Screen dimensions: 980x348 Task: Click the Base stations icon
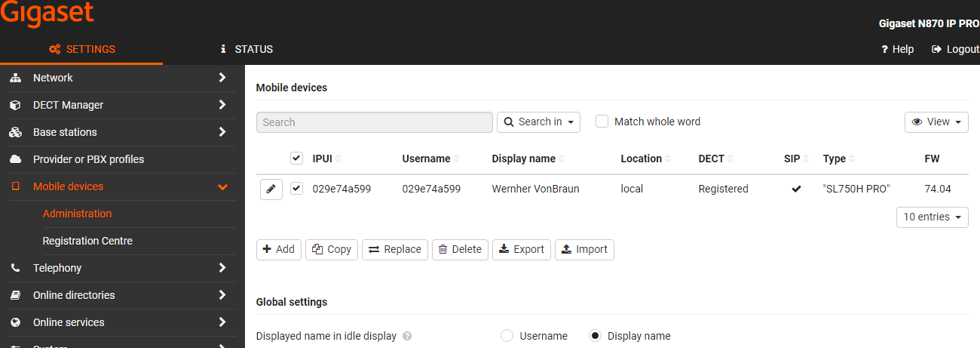pos(15,132)
